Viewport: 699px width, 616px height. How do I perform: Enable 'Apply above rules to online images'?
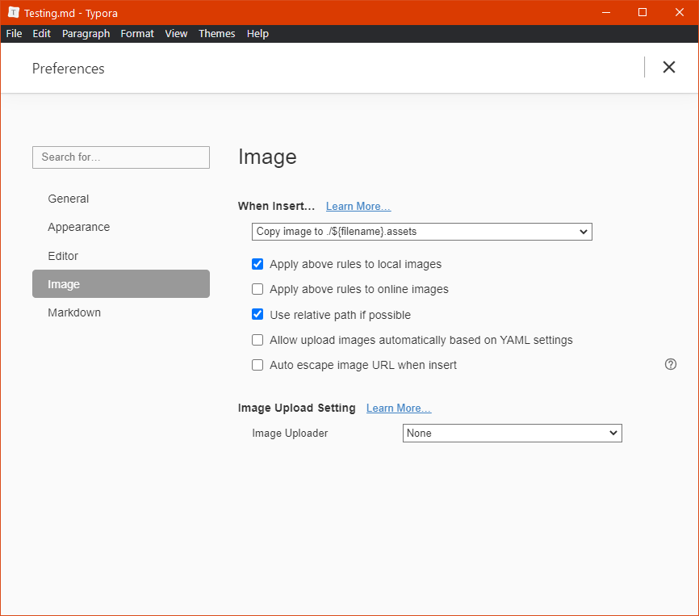[257, 289]
